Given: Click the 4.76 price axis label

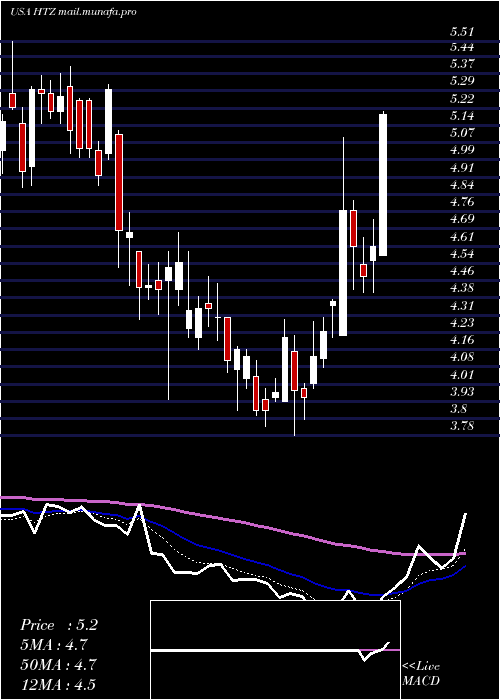Looking at the screenshot, I should pos(461,202).
